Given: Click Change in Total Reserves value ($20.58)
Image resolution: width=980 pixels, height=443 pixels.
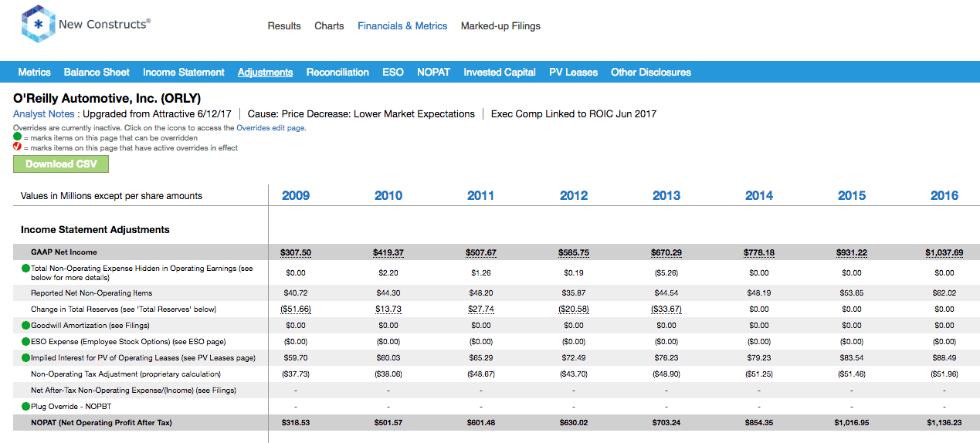Looking at the screenshot, I should click(574, 309).
